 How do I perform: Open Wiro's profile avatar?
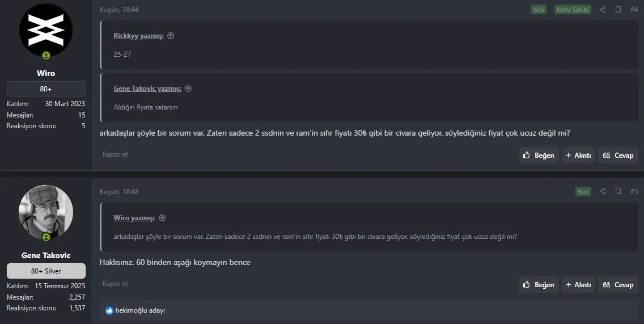[x=46, y=30]
